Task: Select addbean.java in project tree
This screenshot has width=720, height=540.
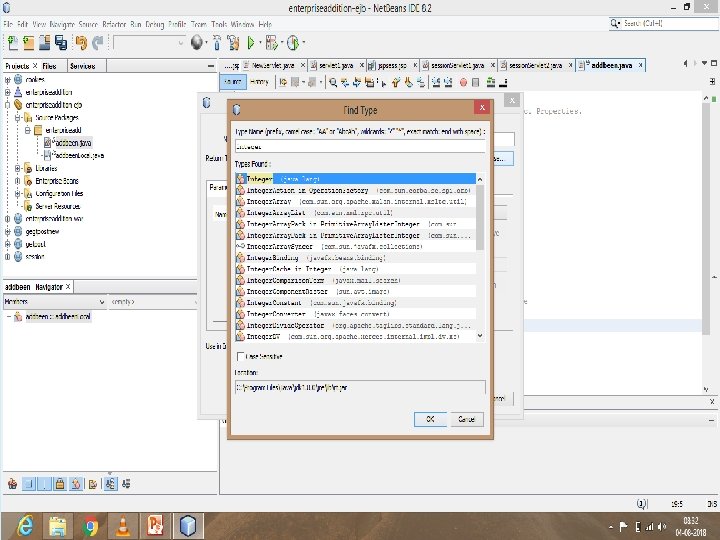Action: point(73,143)
